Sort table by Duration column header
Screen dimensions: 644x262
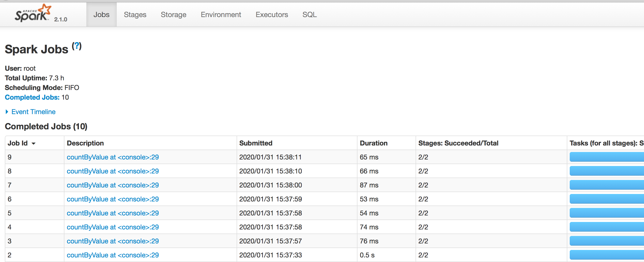click(x=374, y=143)
